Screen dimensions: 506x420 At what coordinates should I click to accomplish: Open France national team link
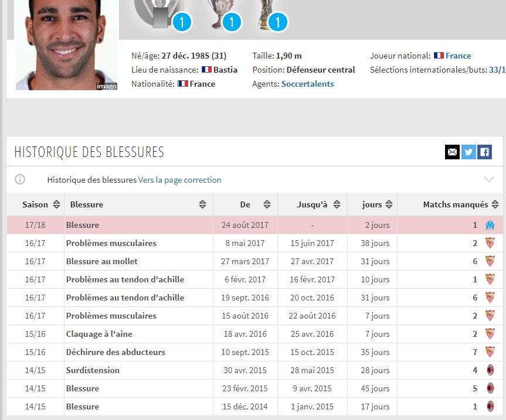458,56
